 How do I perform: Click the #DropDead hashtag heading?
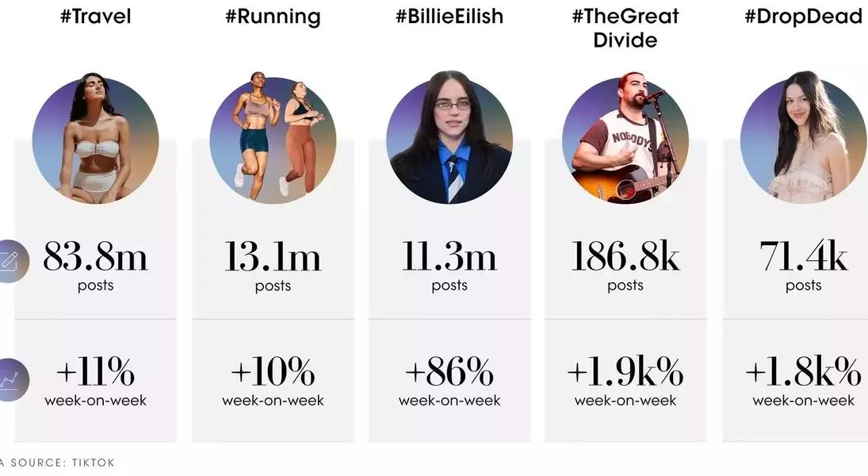click(x=804, y=17)
